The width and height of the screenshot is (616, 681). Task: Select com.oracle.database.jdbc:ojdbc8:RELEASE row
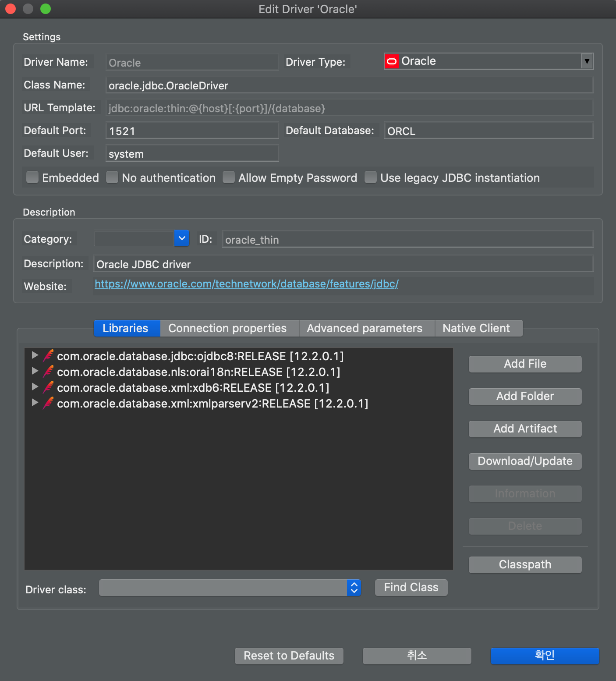coord(239,356)
